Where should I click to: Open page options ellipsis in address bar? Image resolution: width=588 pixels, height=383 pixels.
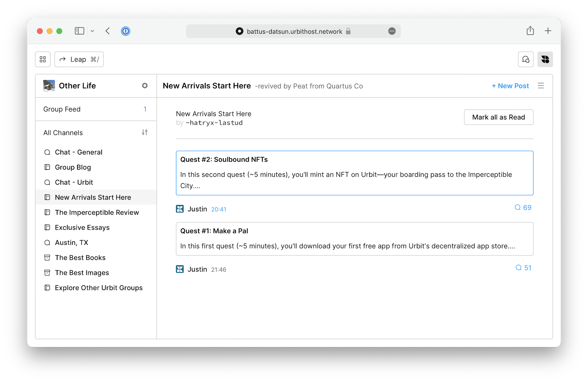click(392, 31)
